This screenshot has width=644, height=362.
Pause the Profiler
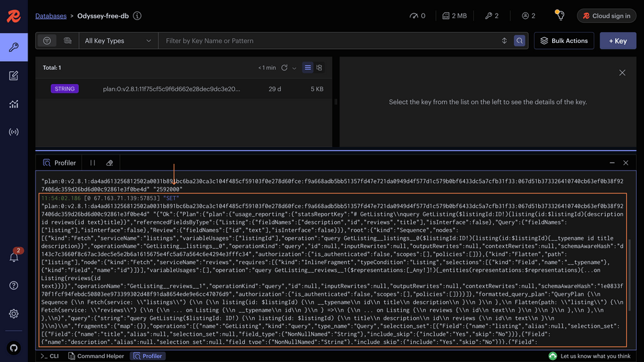(x=93, y=163)
